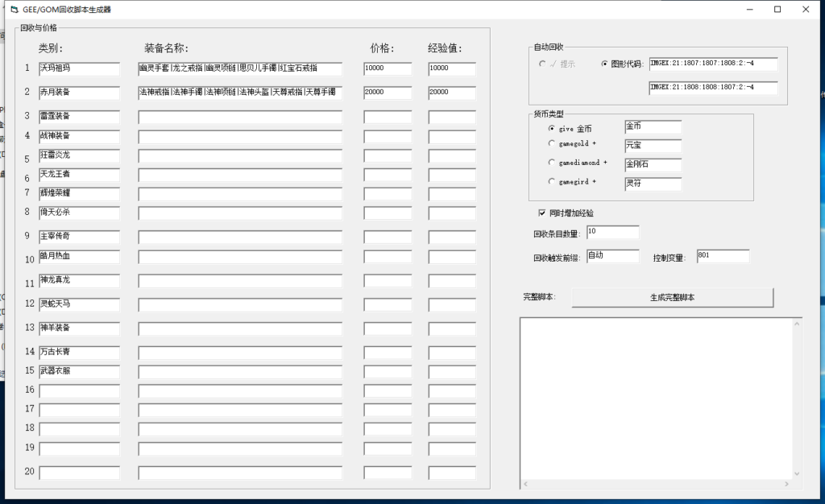
Task: Click the 雷霆装备 category field in row 3
Action: point(79,117)
